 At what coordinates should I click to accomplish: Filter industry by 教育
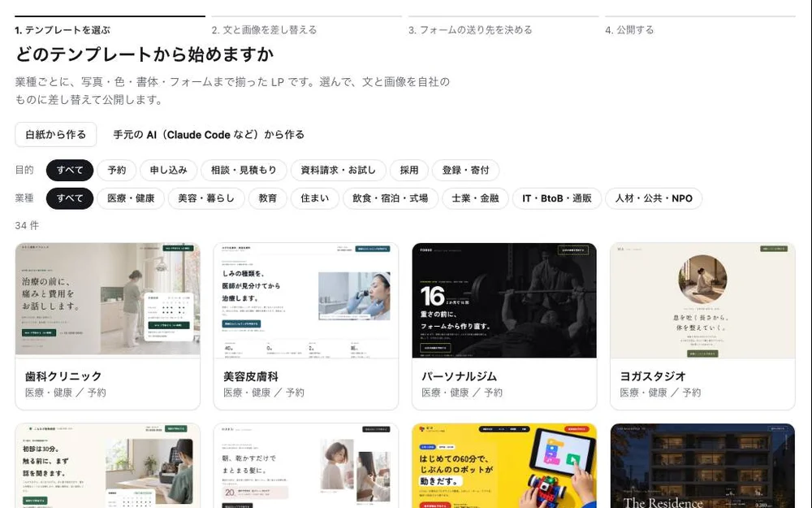click(x=268, y=198)
